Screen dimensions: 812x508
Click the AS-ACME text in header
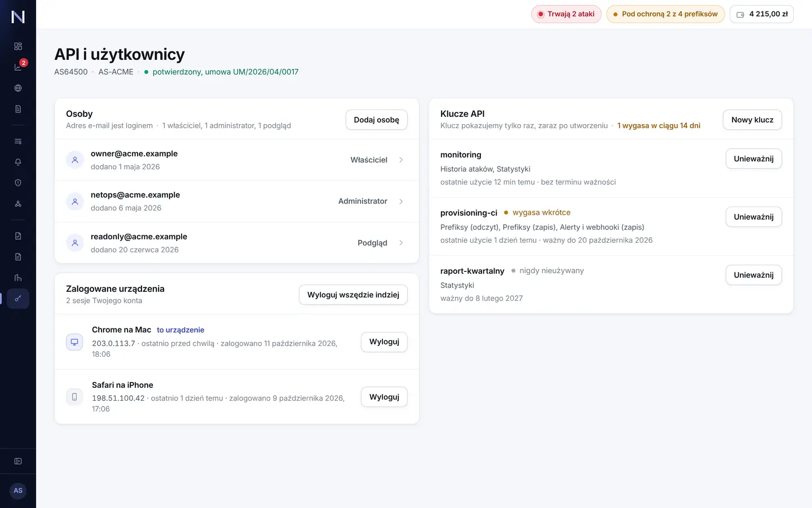(x=116, y=72)
